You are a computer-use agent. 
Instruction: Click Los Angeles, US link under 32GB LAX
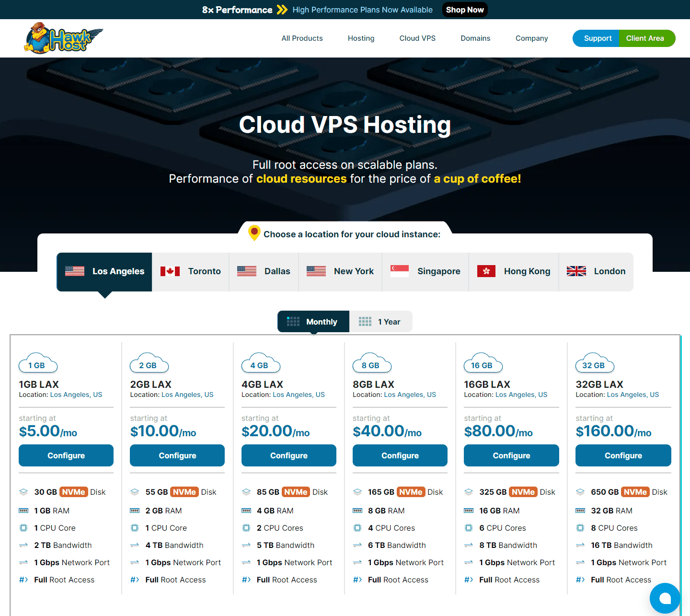pyautogui.click(x=633, y=395)
